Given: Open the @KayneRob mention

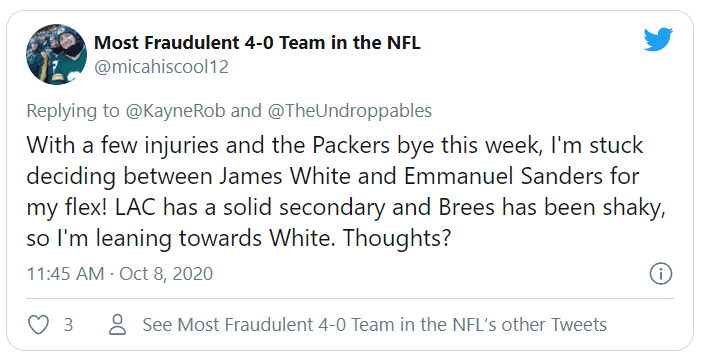Looking at the screenshot, I should click(x=175, y=111).
